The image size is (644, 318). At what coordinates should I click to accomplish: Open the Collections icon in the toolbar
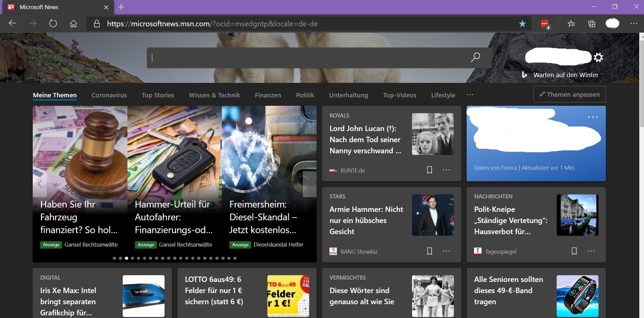pyautogui.click(x=592, y=24)
